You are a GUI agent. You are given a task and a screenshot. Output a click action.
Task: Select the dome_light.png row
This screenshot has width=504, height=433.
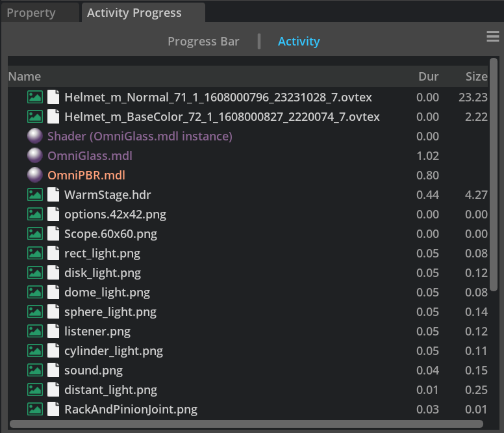point(107,293)
